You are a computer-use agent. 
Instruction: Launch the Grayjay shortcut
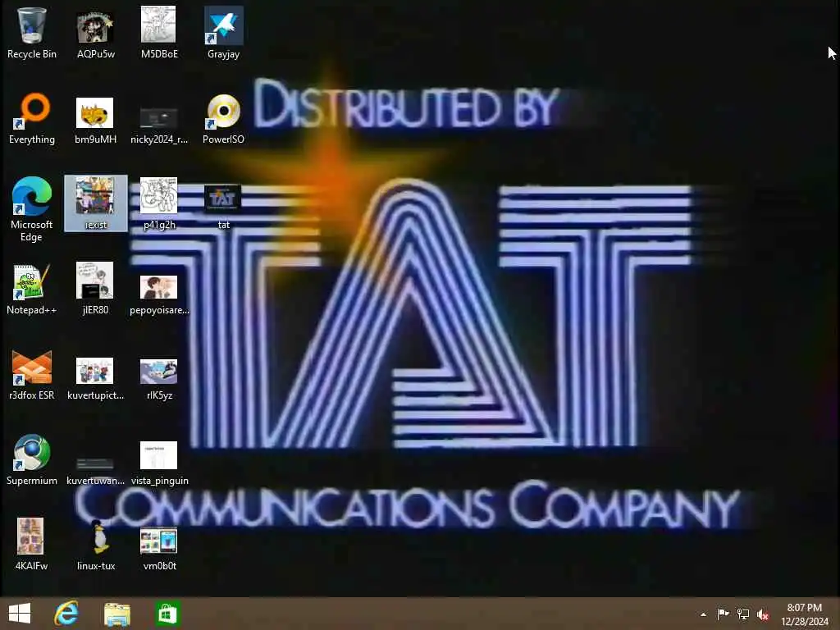click(223, 33)
